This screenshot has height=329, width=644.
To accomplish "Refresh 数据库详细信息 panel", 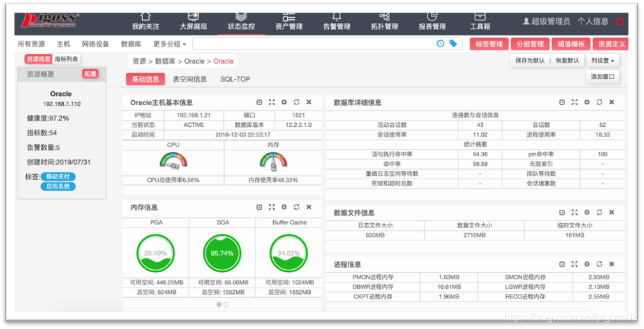I will pyautogui.click(x=599, y=102).
